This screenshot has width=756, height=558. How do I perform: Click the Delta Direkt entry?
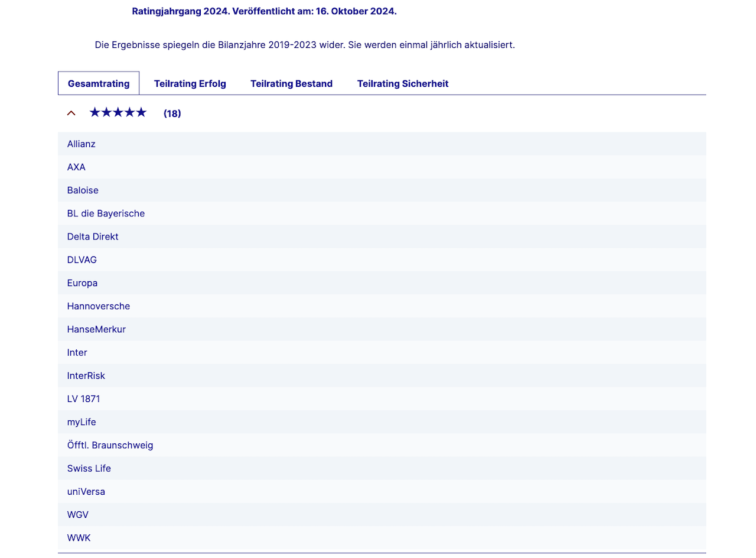pos(382,236)
